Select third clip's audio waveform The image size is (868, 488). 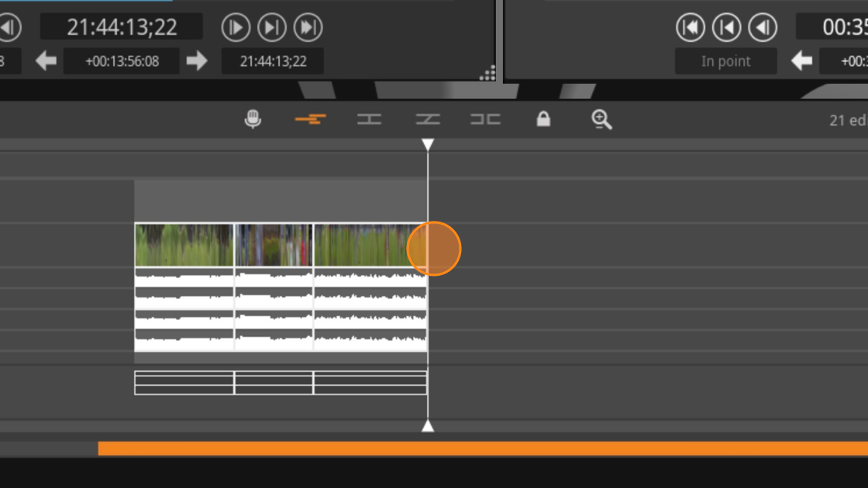point(370,309)
